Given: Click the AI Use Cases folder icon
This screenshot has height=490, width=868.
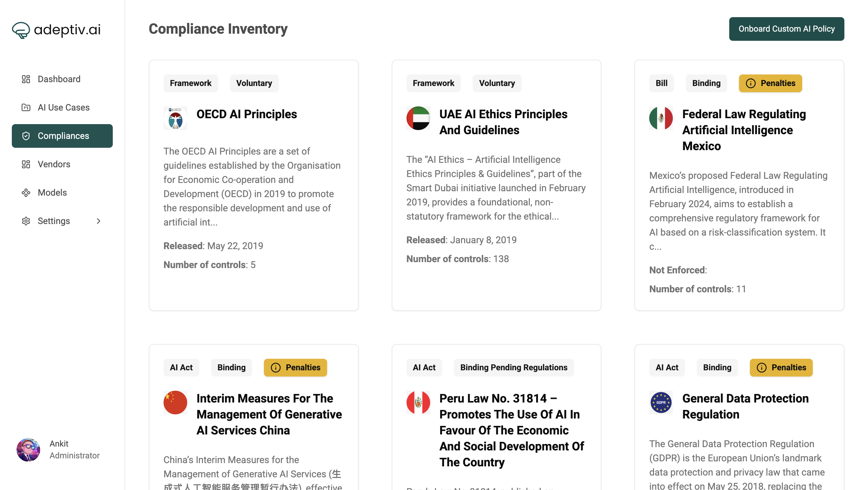Looking at the screenshot, I should [26, 108].
